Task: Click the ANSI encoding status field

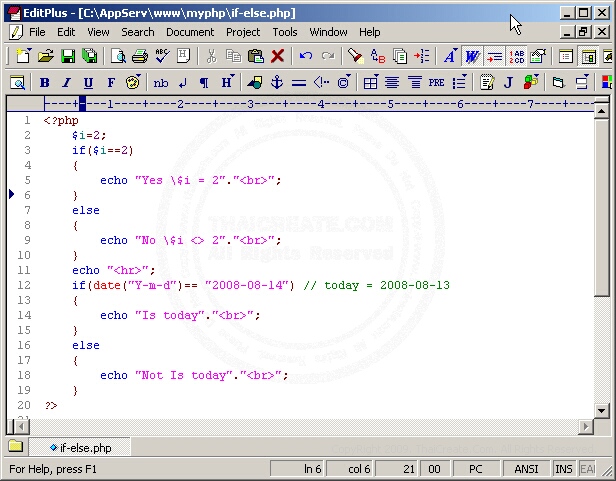Action: point(526,469)
